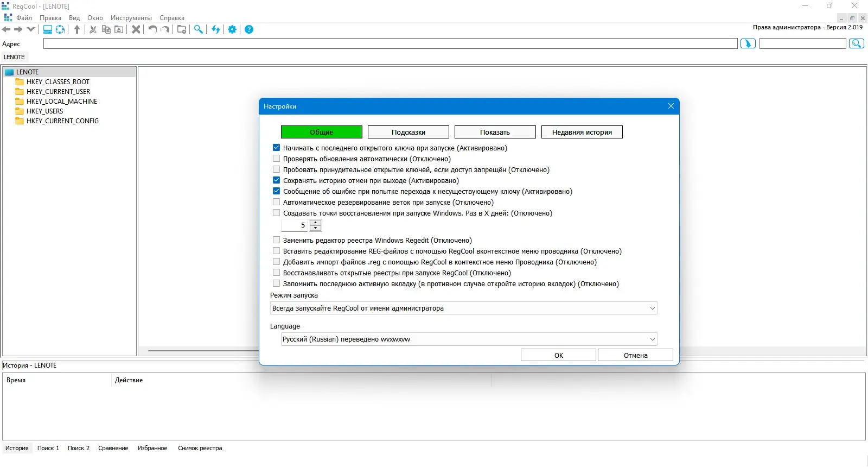The height and width of the screenshot is (467, 868).
Task: Close the Настройки dialog with the X
Action: [671, 106]
